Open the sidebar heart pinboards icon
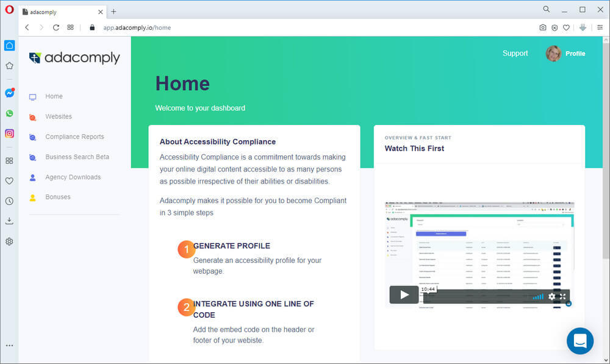 point(9,181)
